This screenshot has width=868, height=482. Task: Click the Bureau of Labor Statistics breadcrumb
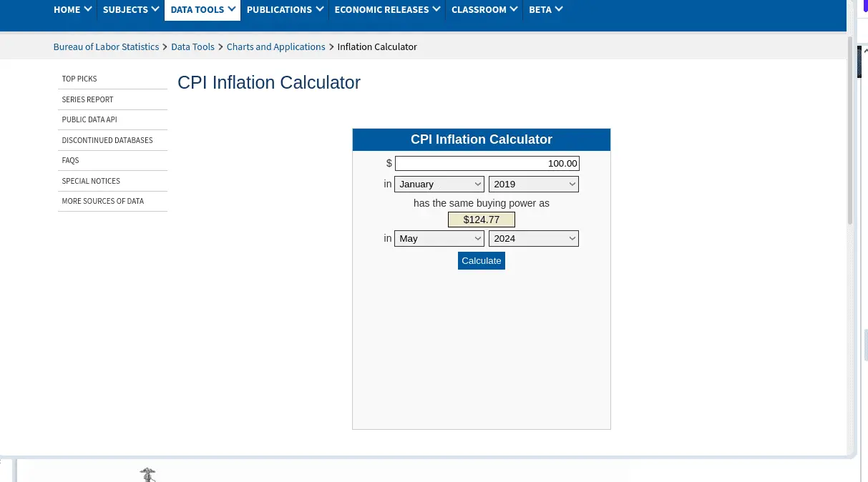(x=106, y=46)
